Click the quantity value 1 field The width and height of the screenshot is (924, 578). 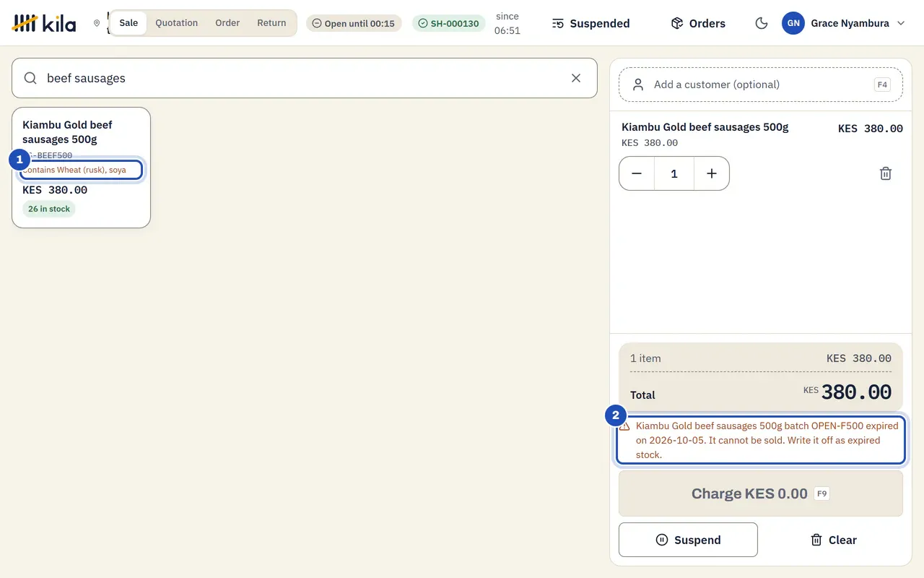pos(674,173)
